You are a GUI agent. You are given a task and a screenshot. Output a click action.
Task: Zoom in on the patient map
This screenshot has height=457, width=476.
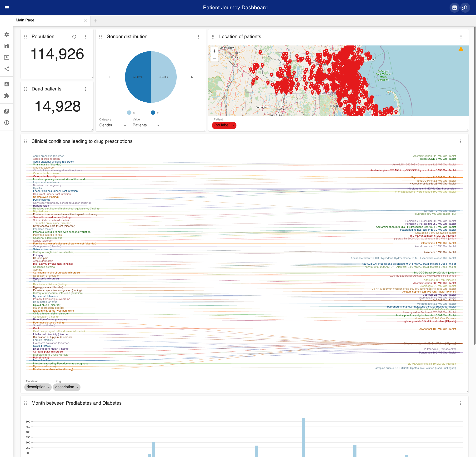click(x=215, y=51)
